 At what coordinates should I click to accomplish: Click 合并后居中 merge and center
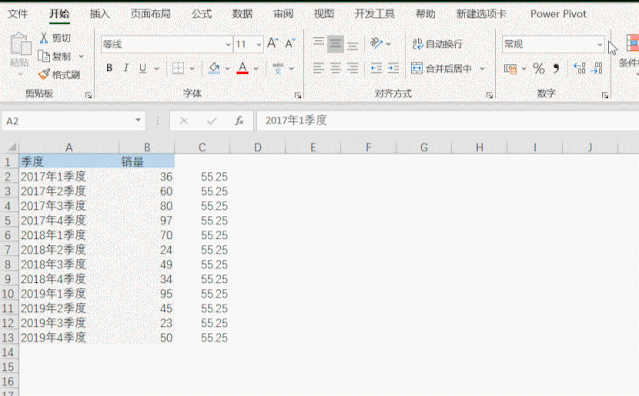[x=441, y=68]
